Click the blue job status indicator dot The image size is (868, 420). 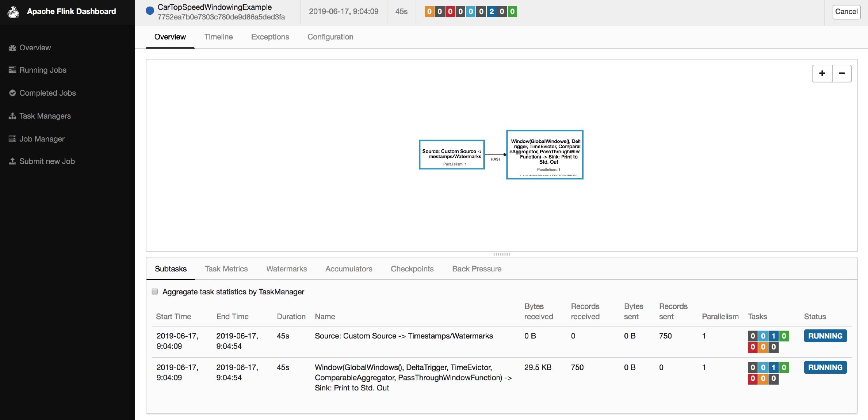pos(149,11)
